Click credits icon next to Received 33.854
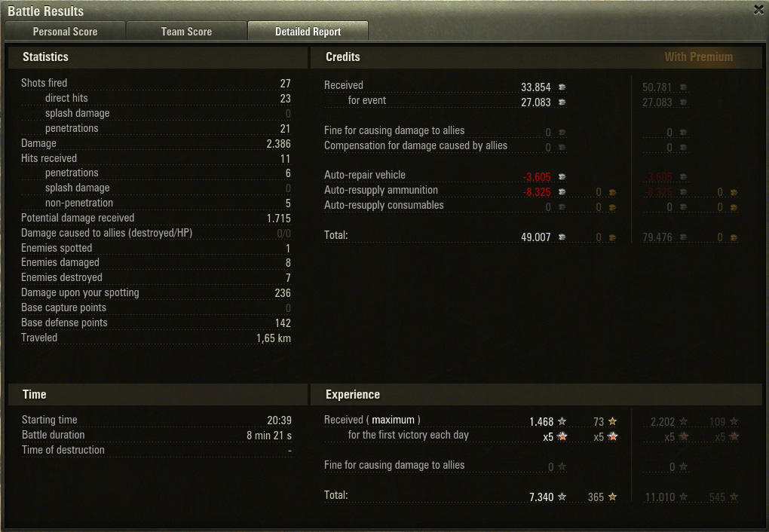The height and width of the screenshot is (532, 769). [562, 87]
